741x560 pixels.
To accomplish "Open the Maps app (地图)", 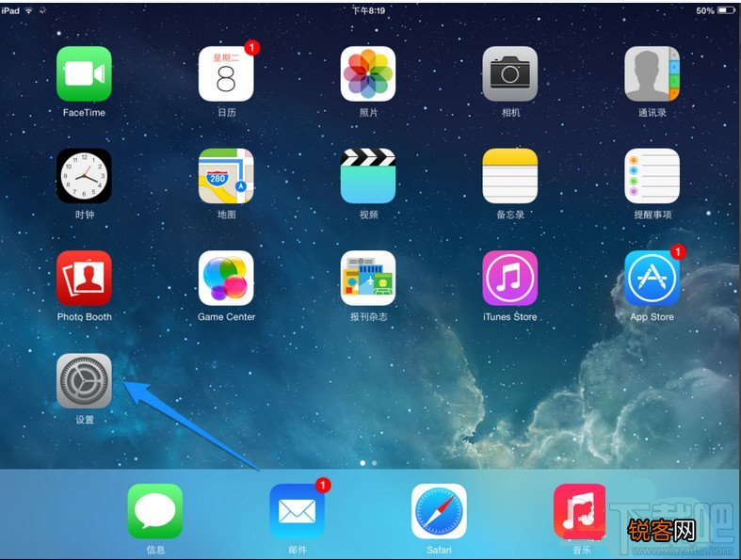I will 226,176.
